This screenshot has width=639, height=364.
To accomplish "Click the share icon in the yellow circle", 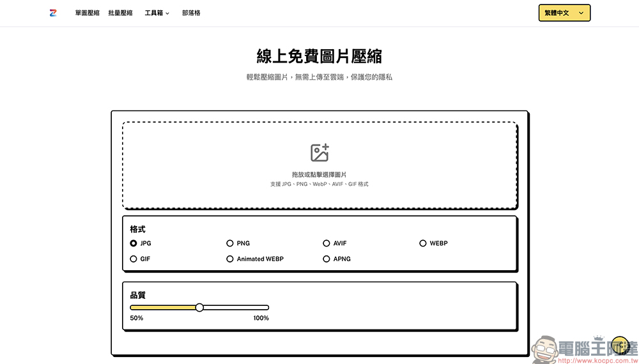I will coord(620,345).
